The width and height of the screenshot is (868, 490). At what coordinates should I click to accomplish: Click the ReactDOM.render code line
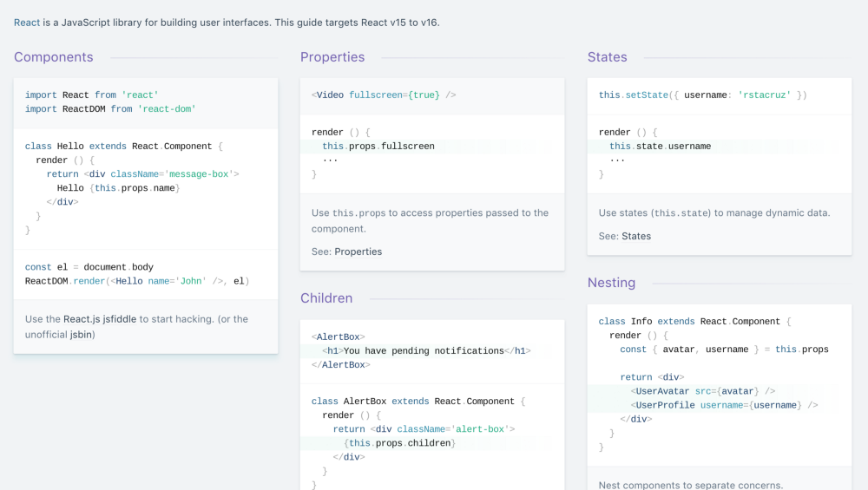[x=136, y=281]
